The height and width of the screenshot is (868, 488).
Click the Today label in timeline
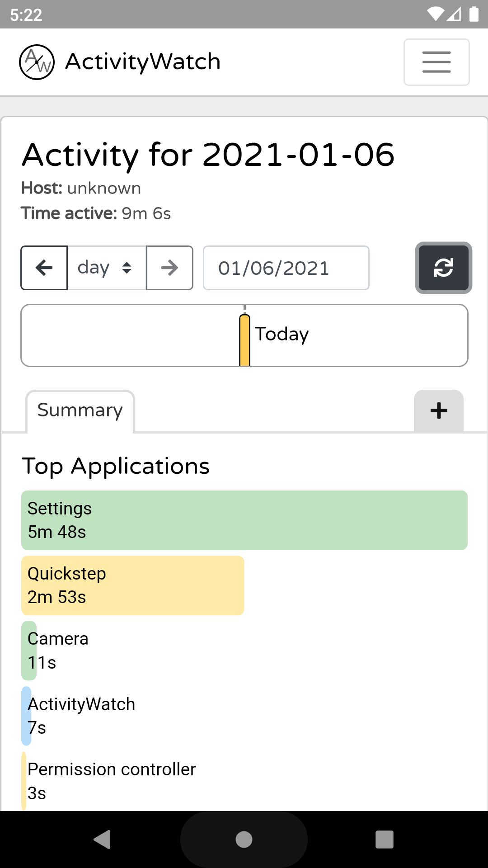coord(282,335)
